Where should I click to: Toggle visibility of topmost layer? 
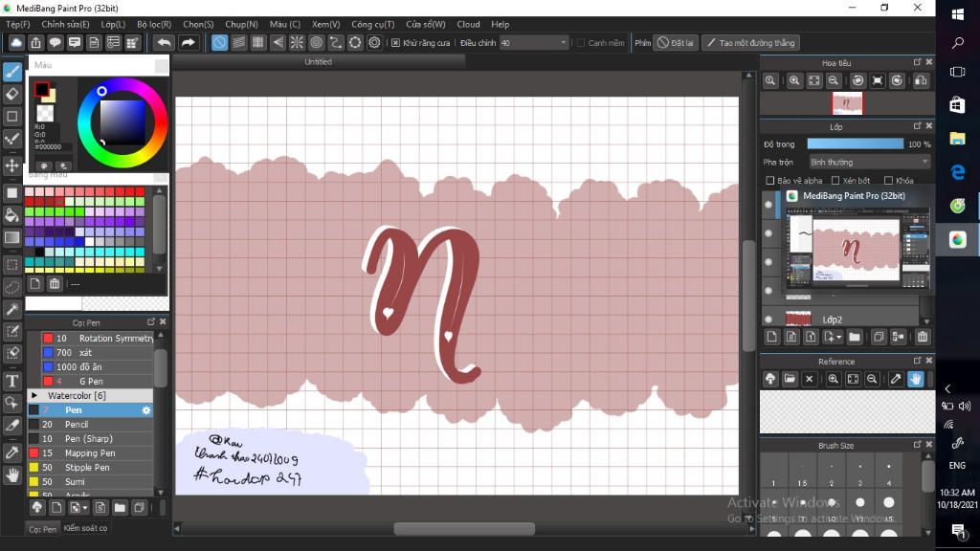coord(768,205)
